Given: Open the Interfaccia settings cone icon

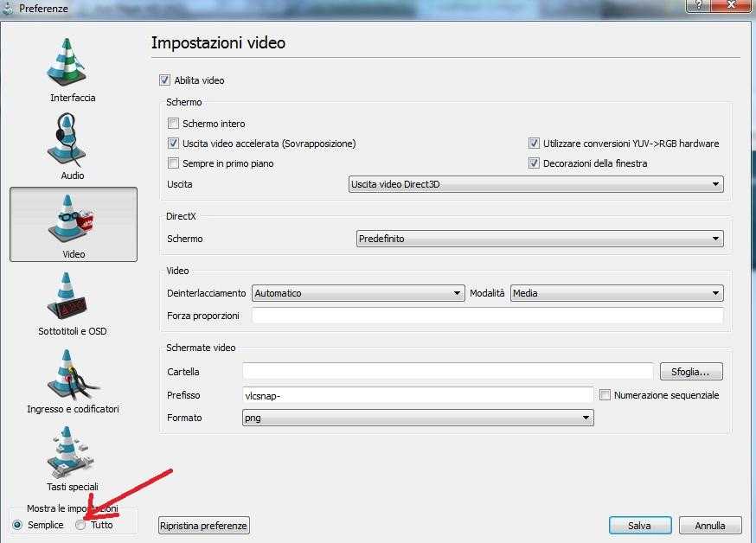Looking at the screenshot, I should [67, 62].
